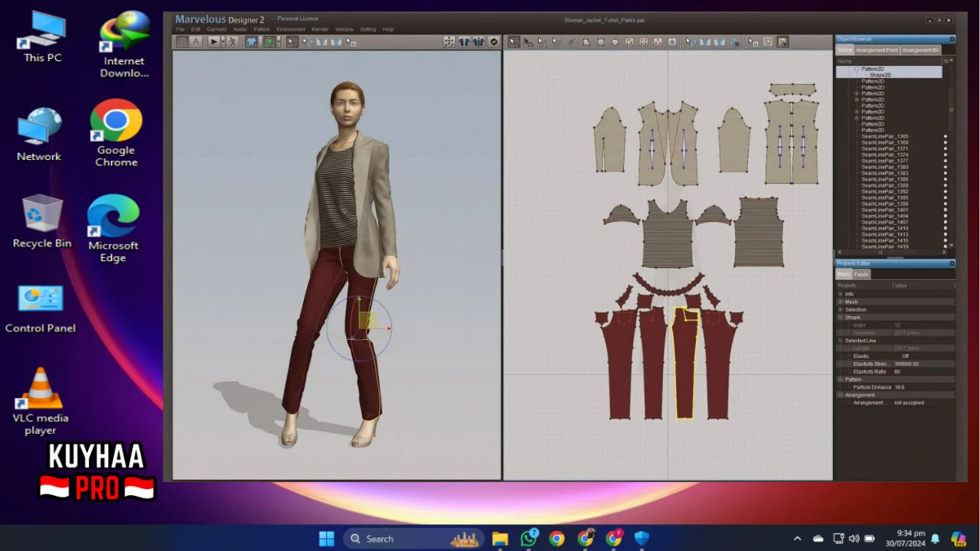Click the arrangement points dots icon
The image size is (980, 551).
[449, 41]
